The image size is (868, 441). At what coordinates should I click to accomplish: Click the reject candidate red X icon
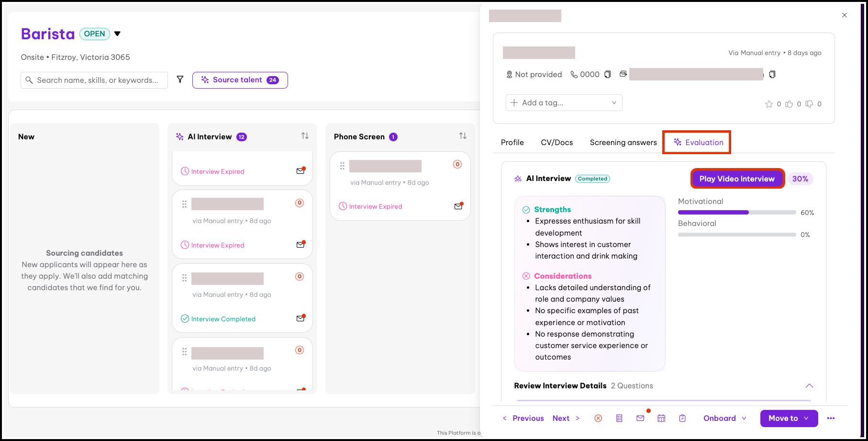598,418
